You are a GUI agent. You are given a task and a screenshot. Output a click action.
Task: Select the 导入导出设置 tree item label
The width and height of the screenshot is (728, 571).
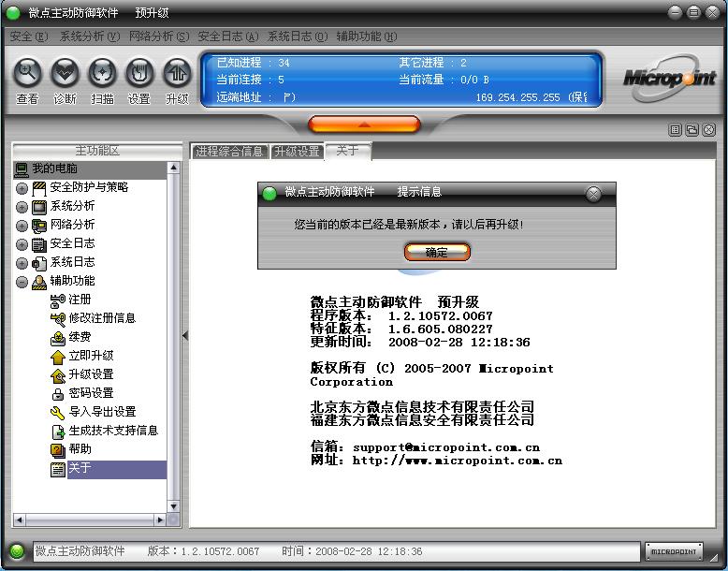pos(102,412)
